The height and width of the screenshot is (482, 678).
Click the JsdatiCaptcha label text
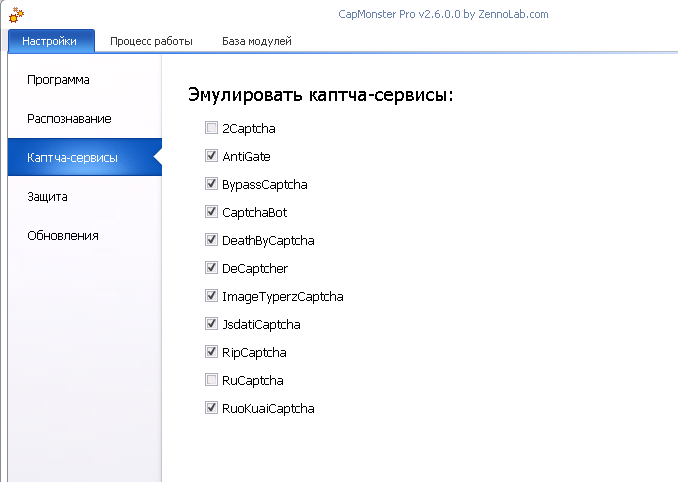coord(261,325)
